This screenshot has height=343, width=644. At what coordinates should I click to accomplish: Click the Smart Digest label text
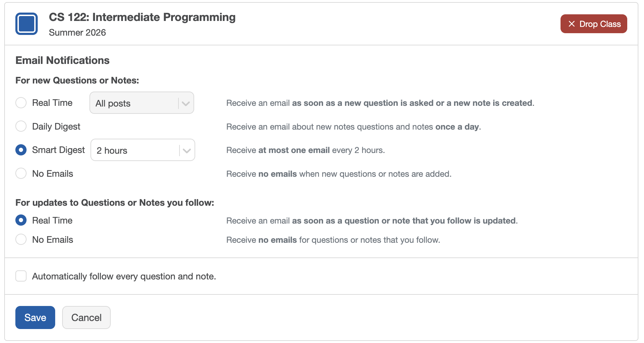tap(58, 150)
